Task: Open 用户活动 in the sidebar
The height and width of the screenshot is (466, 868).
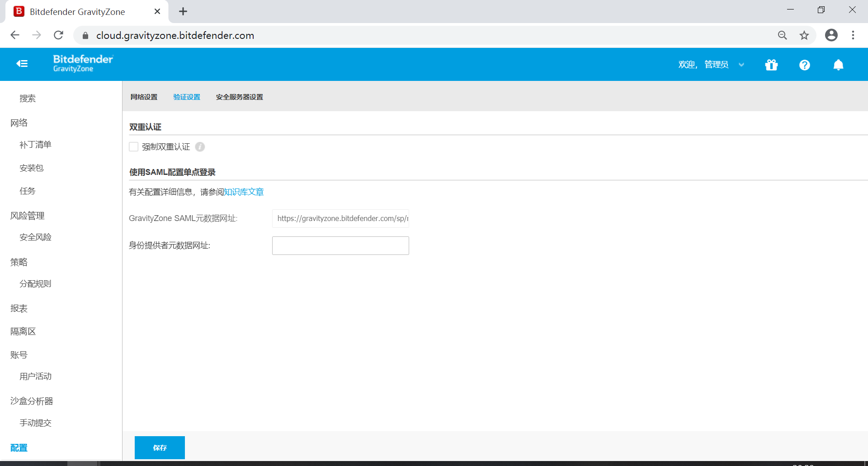Action: 35,377
